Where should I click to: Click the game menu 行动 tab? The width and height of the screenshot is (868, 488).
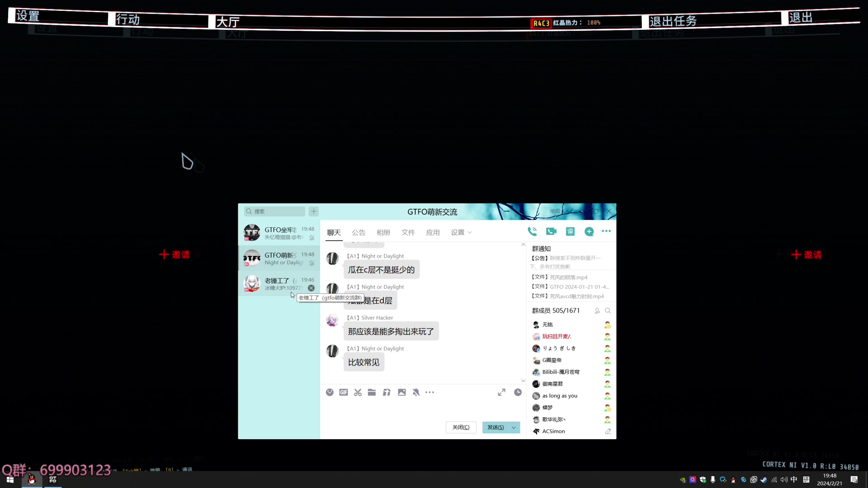tap(127, 19)
